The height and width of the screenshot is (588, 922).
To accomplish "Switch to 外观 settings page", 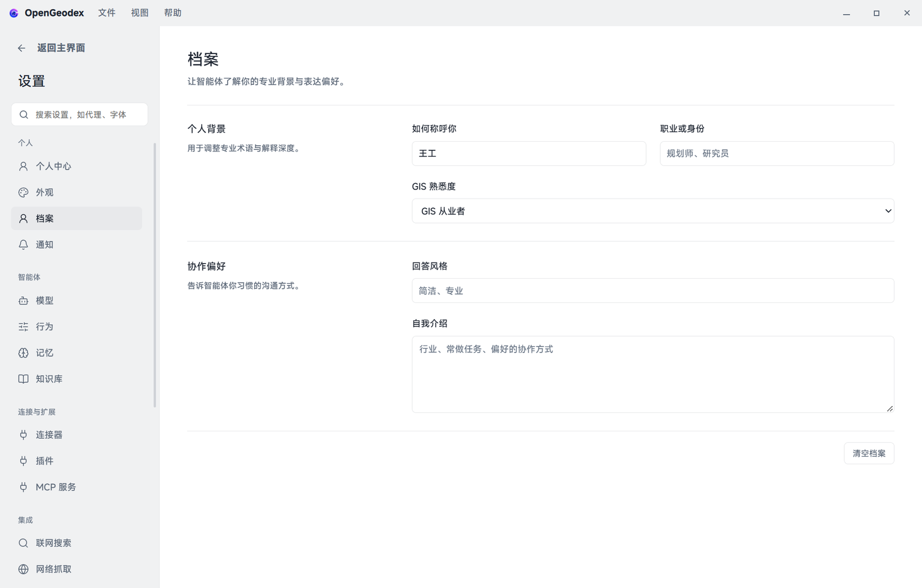I will click(x=77, y=192).
